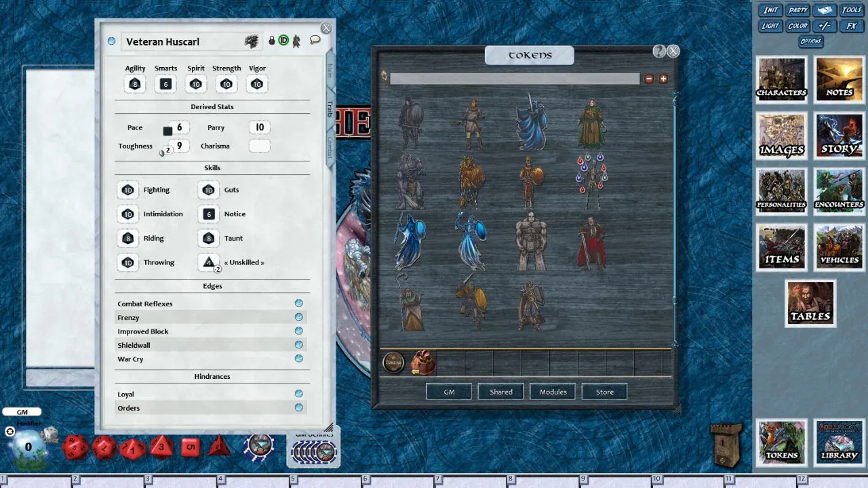Open the FX effects button
The height and width of the screenshot is (488, 868).
coord(852,26)
